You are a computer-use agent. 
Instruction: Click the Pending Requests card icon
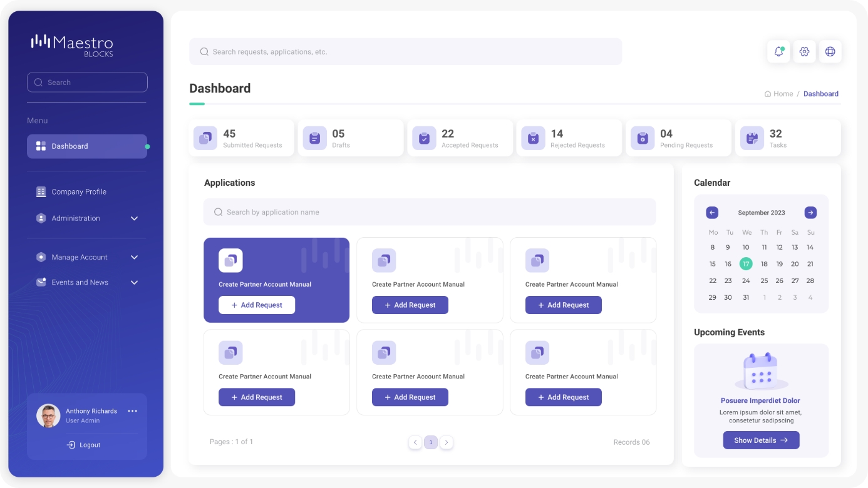[x=642, y=138]
